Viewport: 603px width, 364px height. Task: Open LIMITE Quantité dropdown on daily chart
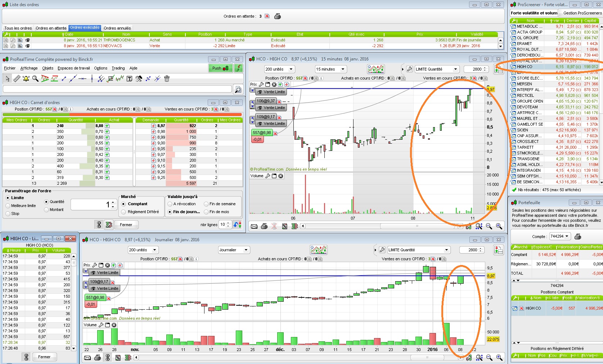419,250
